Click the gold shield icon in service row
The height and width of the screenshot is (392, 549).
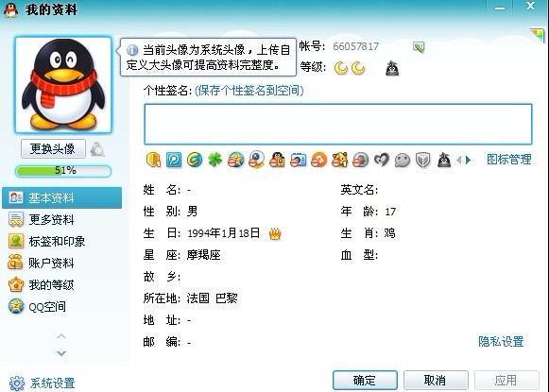pos(153,161)
